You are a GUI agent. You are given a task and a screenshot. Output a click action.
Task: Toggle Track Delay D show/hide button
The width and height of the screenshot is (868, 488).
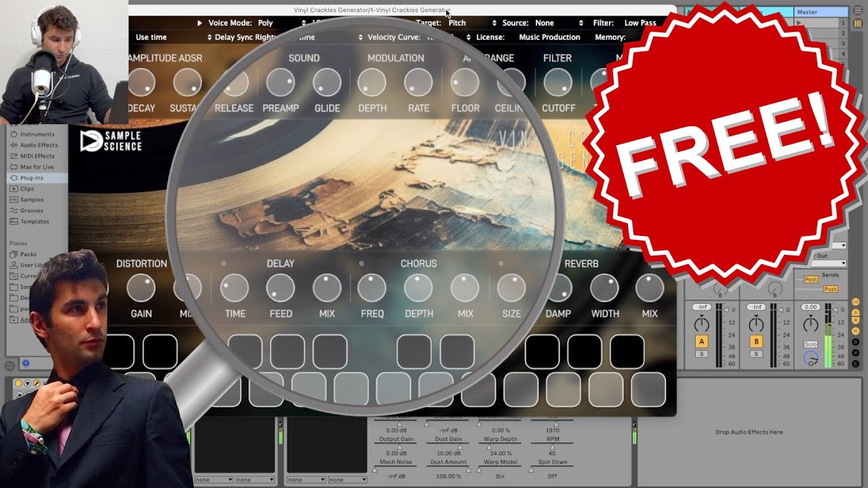[x=856, y=342]
